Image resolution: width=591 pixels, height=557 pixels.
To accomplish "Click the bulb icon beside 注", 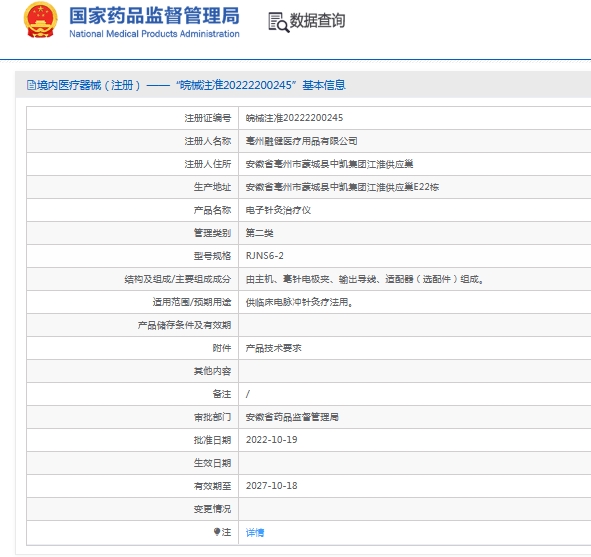I will point(217,532).
